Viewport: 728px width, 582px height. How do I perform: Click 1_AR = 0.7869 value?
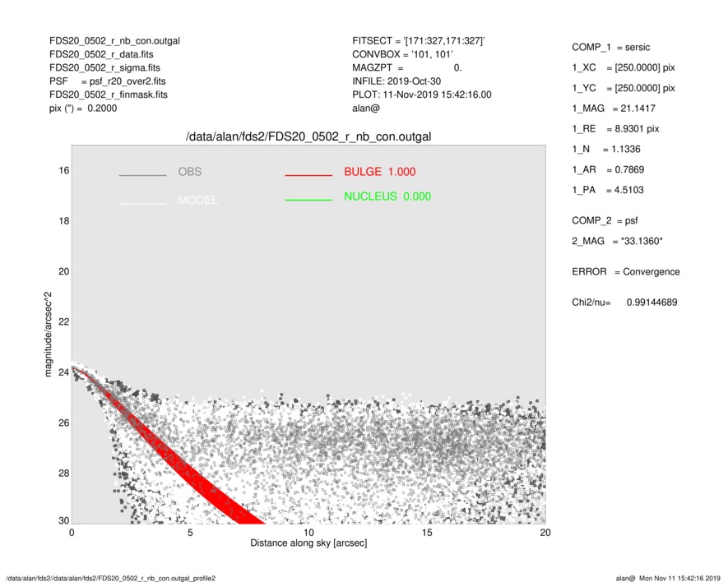pos(608,170)
